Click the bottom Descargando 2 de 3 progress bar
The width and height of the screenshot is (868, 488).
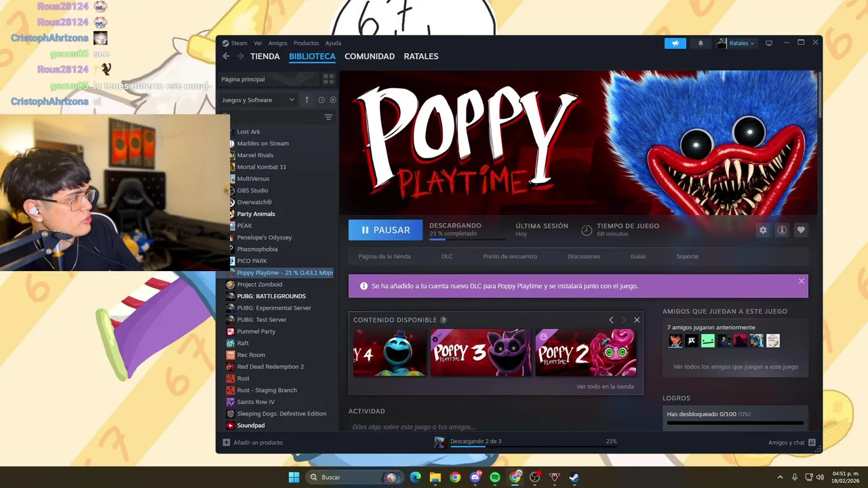534,447
